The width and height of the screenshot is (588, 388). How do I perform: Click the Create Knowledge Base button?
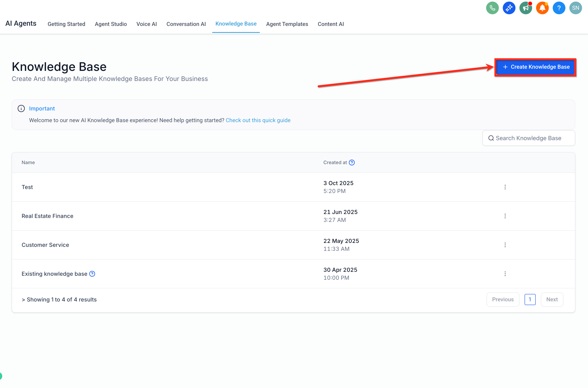pyautogui.click(x=535, y=67)
